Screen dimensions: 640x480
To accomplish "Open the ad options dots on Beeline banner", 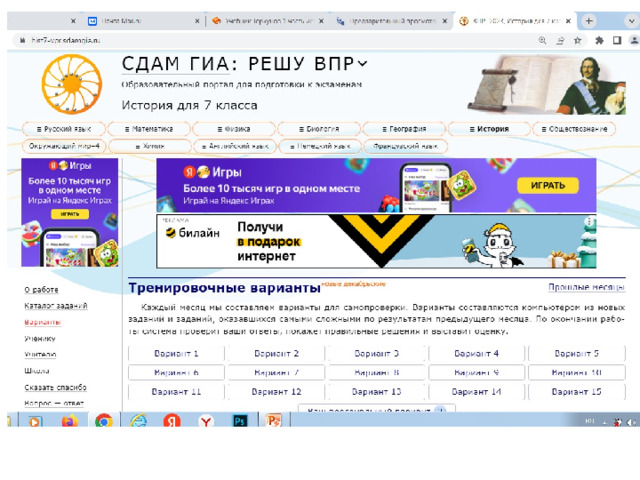I will point(589,222).
